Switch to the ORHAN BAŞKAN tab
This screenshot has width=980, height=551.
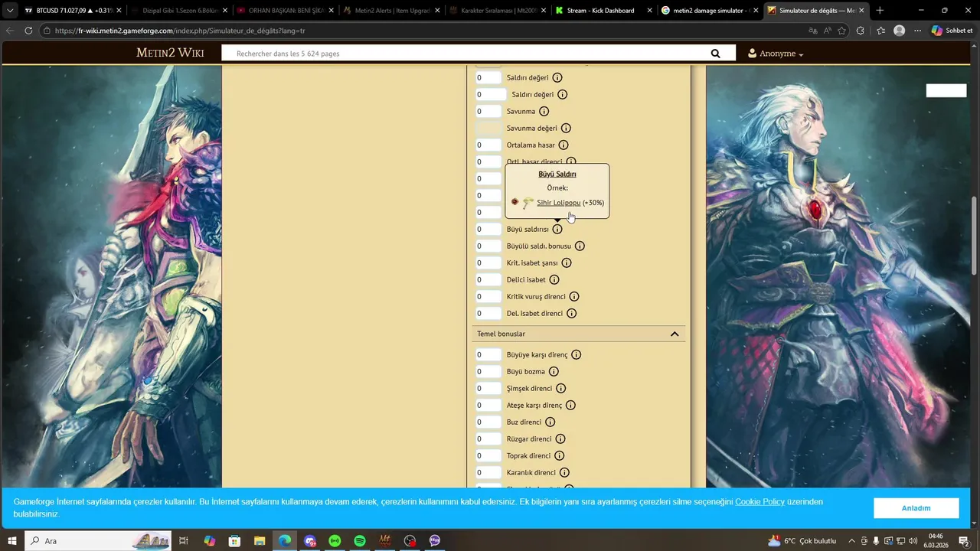(x=284, y=11)
